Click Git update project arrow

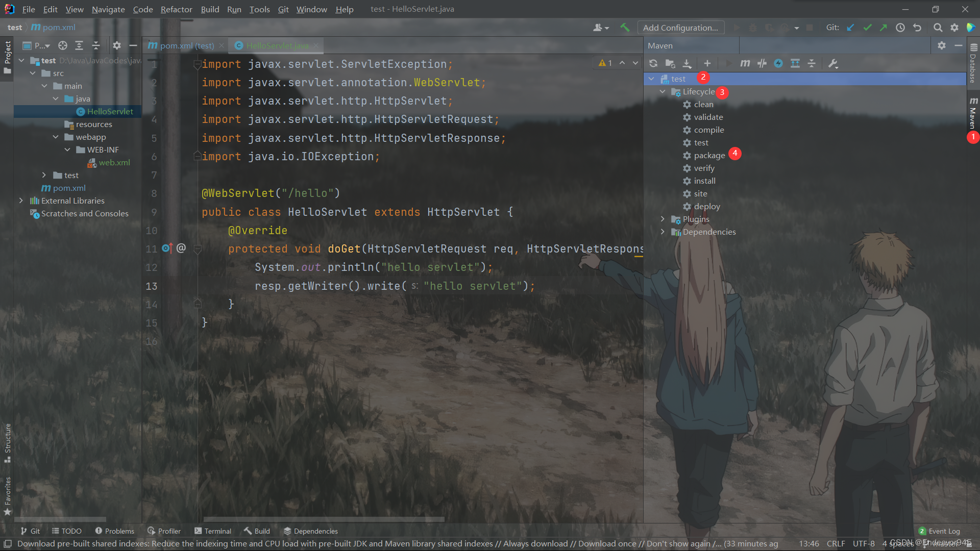click(850, 28)
